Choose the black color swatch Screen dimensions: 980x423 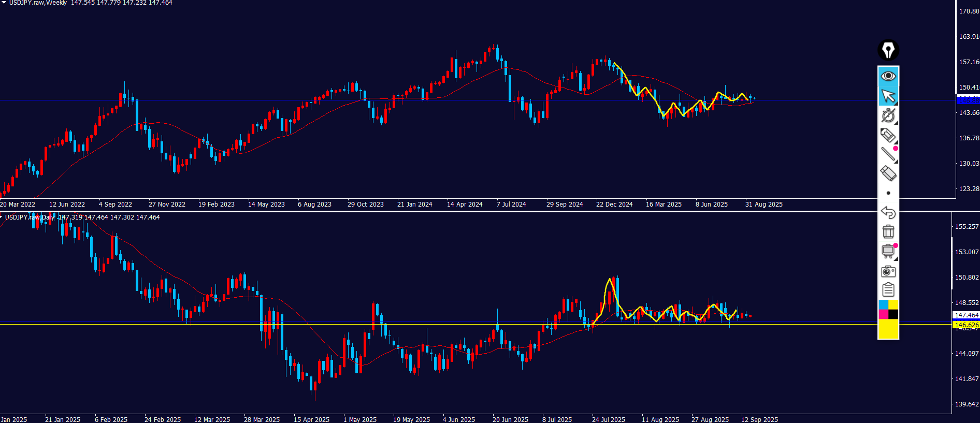893,314
